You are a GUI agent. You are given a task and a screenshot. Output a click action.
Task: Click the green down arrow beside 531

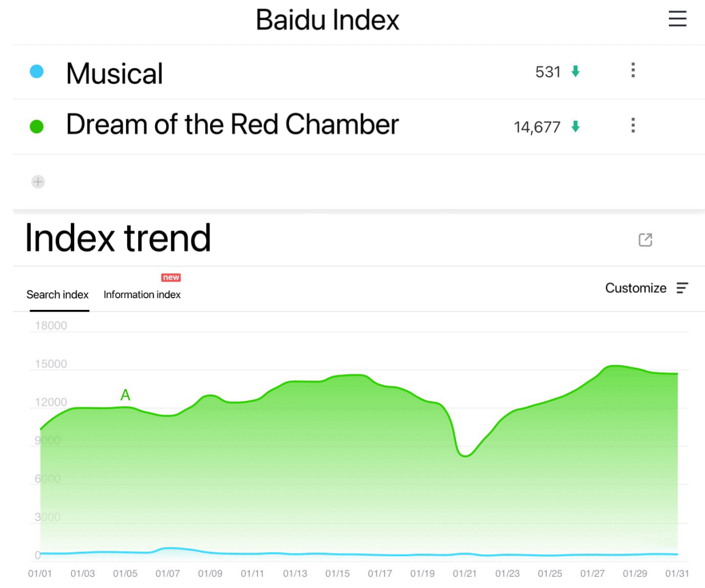tap(575, 71)
